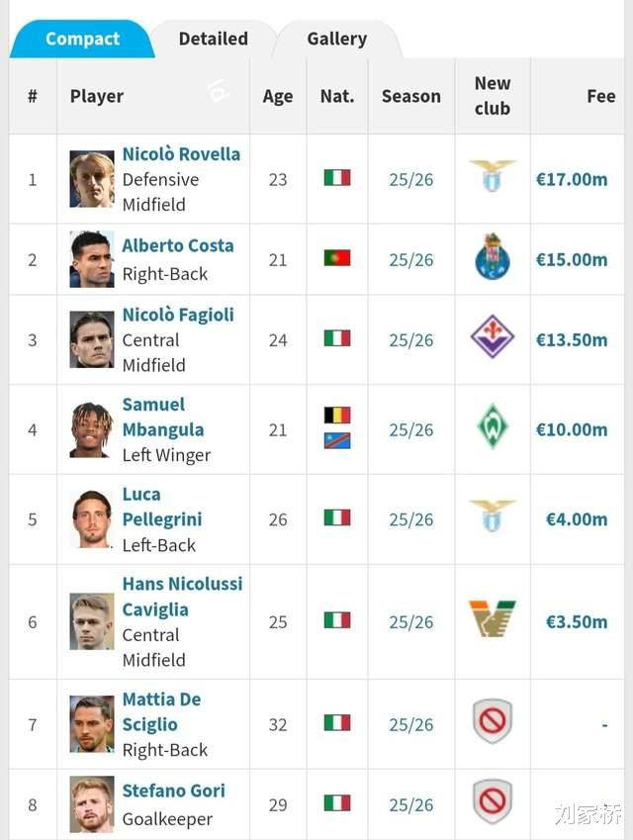Open Nicolò Rovella player profile link
This screenshot has width=633, height=840.
(x=181, y=154)
